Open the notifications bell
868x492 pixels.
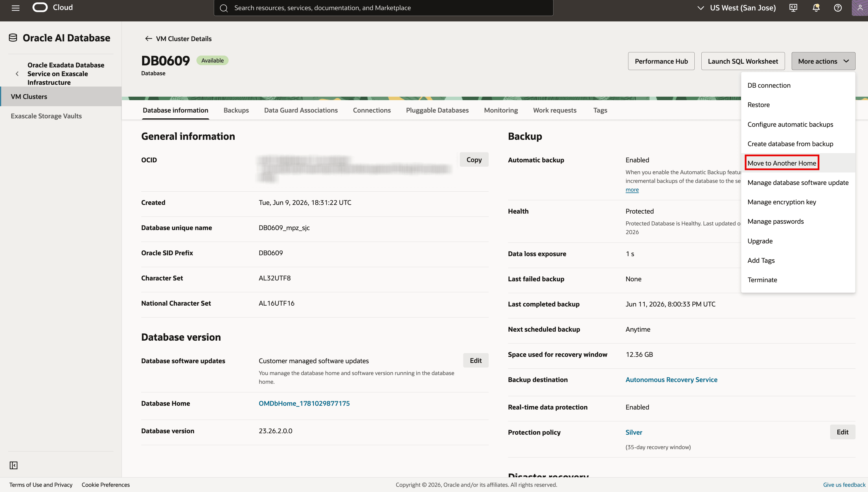coord(816,8)
